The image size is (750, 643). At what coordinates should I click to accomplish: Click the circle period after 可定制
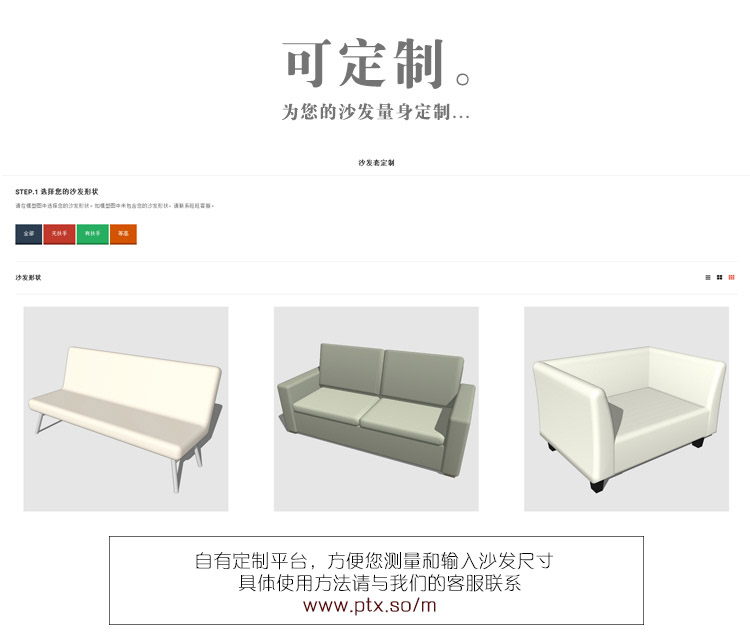point(463,79)
